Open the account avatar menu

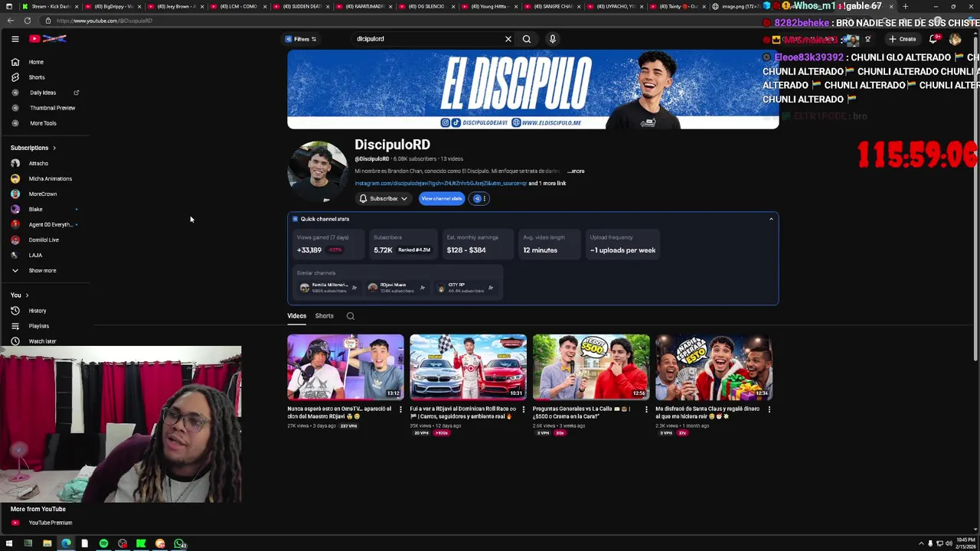tap(955, 39)
